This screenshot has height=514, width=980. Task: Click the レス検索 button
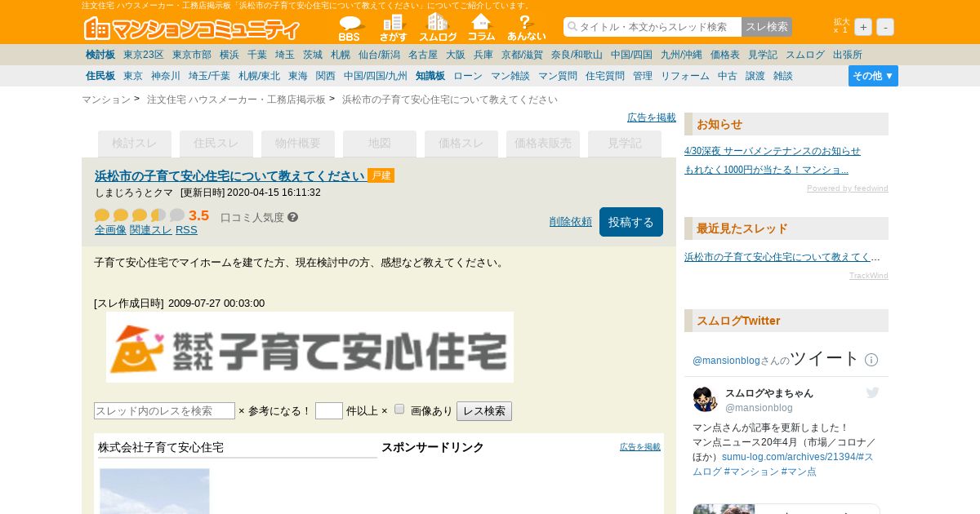pos(484,411)
